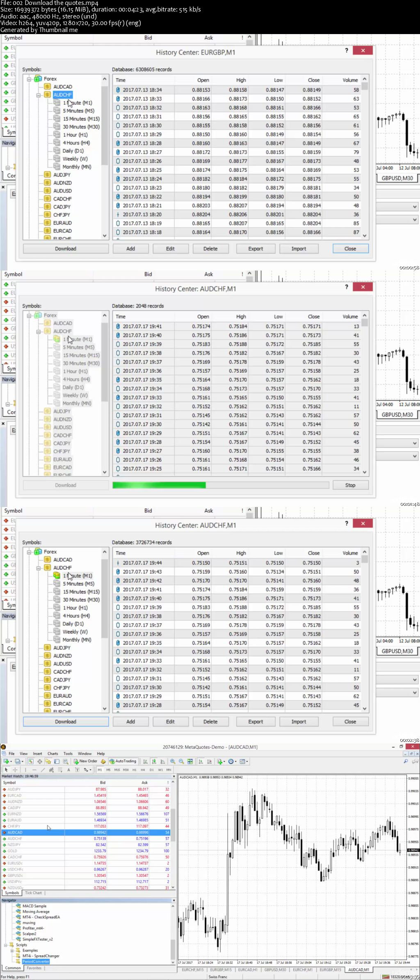Select highlighted AUDCAD row in Market Watch

(86, 832)
